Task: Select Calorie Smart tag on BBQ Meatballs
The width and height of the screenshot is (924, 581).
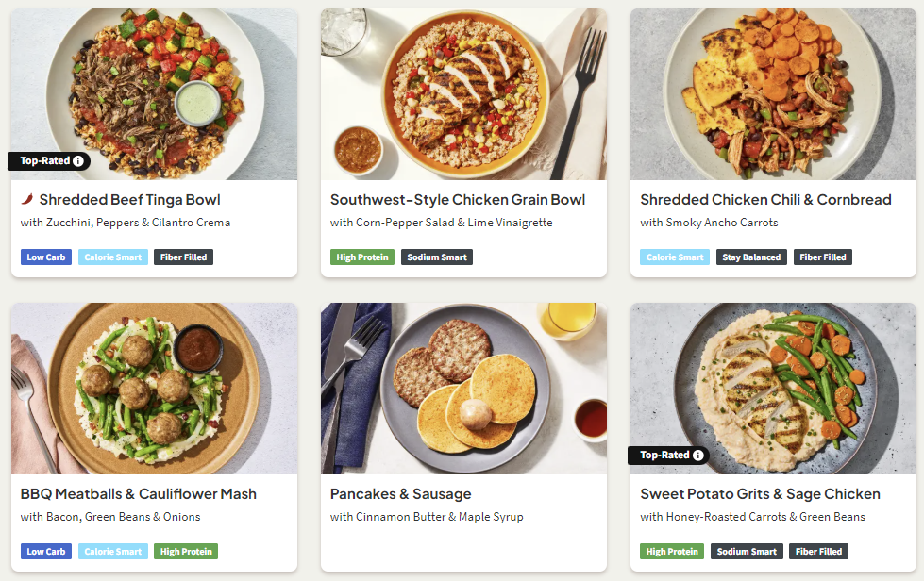Action: coord(113,551)
